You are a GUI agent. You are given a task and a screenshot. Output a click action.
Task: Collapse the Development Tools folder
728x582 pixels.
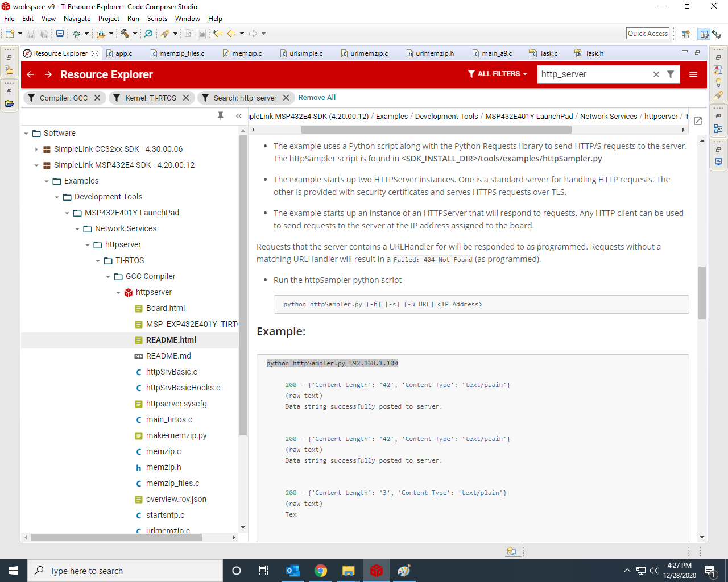(57, 197)
